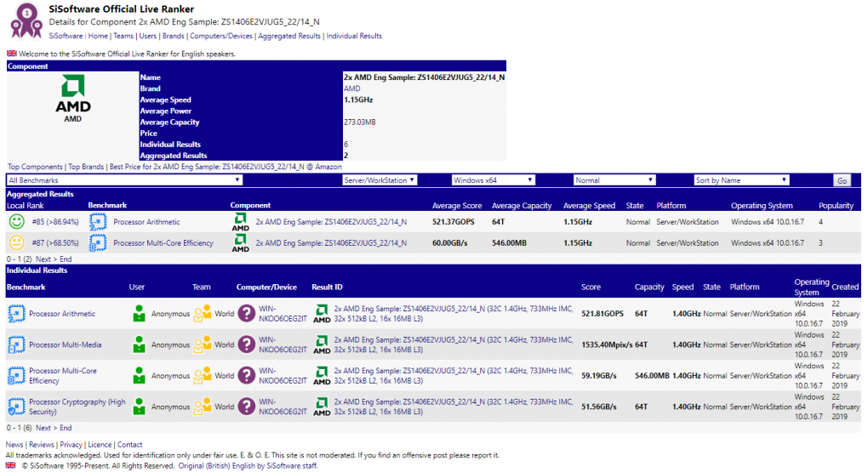Click question mark device icon in Cryptography row

[x=246, y=407]
